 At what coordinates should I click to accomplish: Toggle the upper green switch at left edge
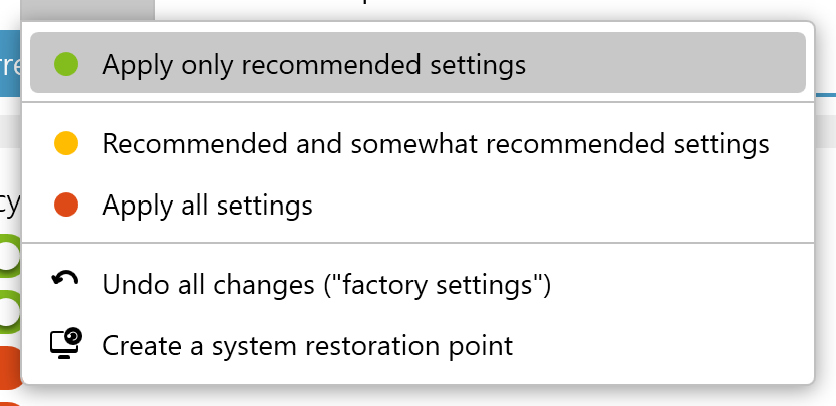pyautogui.click(x=9, y=256)
